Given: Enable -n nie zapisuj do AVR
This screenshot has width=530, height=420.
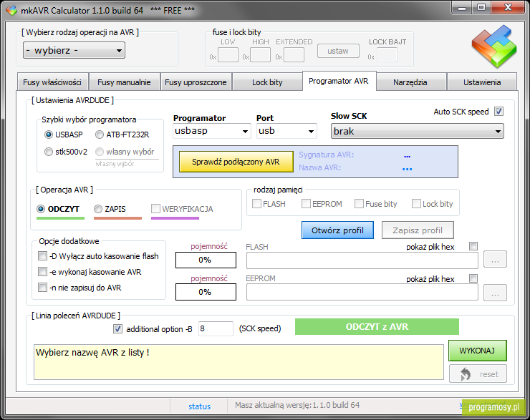Looking at the screenshot, I should (x=42, y=288).
